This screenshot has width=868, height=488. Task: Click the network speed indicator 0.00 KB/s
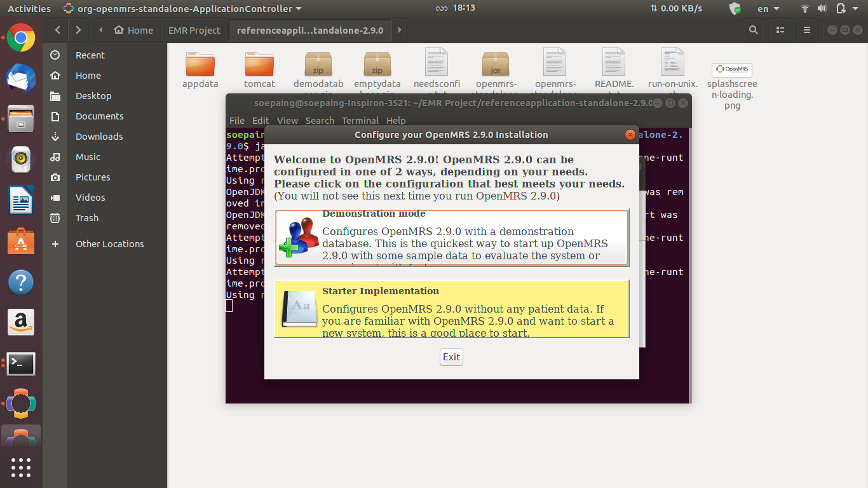[x=676, y=9]
